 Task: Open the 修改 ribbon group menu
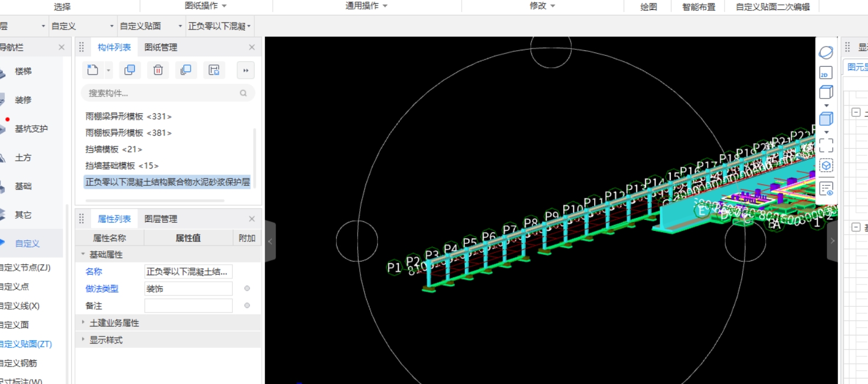click(542, 5)
